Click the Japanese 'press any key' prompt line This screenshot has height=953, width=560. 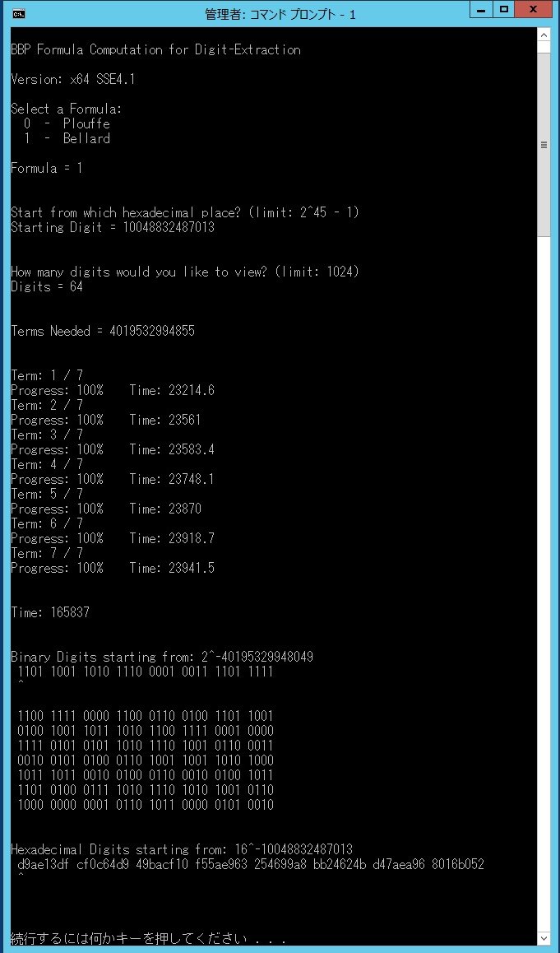coord(148,938)
